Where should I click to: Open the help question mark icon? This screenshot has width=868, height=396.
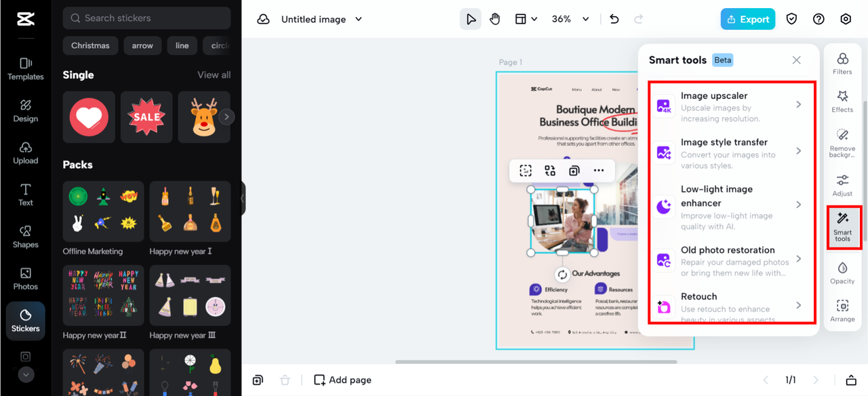click(818, 19)
